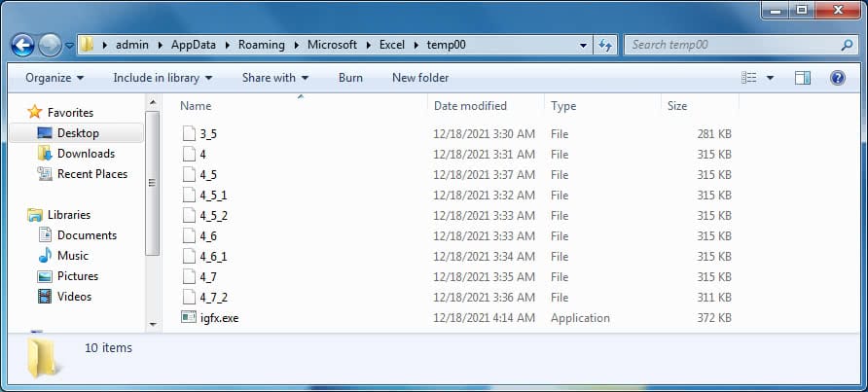This screenshot has height=392, width=868.
Task: Select Downloads in the navigation pane
Action: pyautogui.click(x=77, y=154)
